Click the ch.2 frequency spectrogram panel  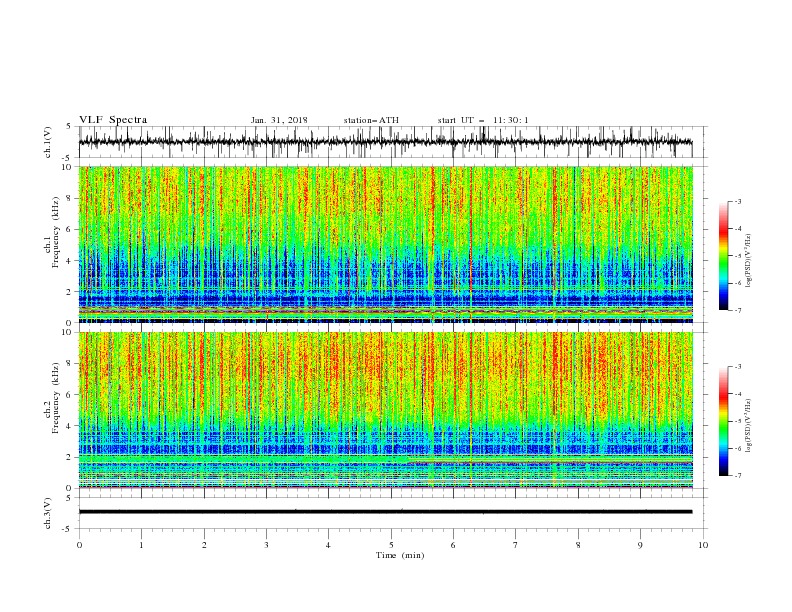385,410
